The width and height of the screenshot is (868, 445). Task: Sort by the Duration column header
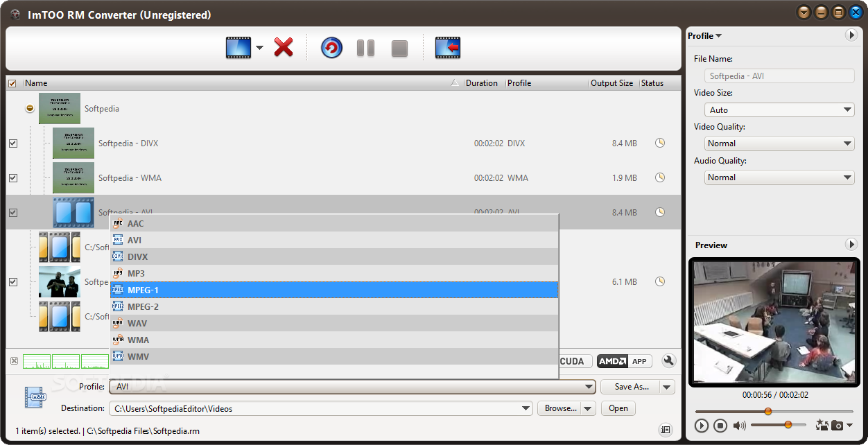[x=484, y=83]
